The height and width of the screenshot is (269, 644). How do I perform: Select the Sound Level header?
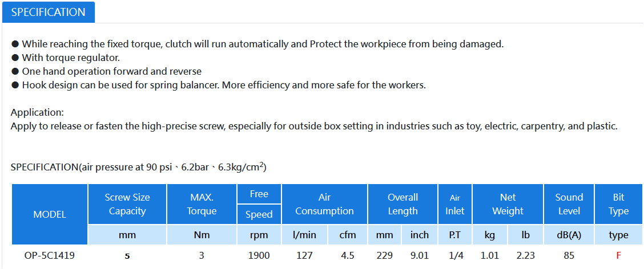tap(569, 204)
